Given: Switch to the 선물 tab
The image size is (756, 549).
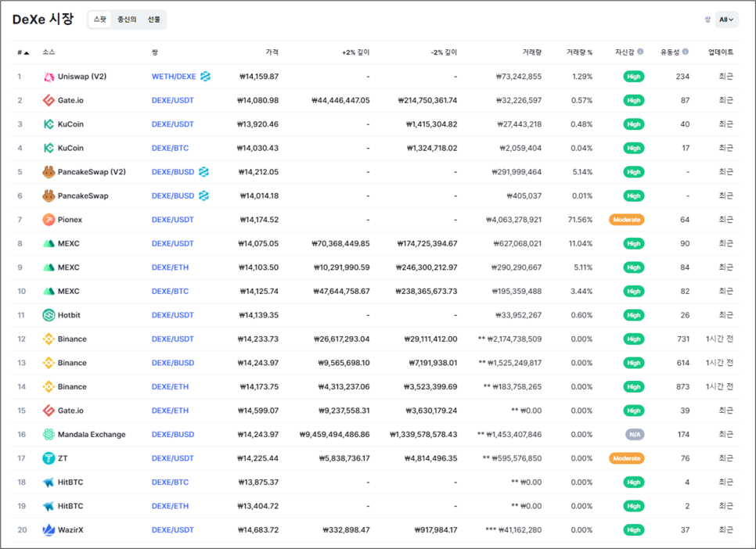Looking at the screenshot, I should [x=154, y=20].
